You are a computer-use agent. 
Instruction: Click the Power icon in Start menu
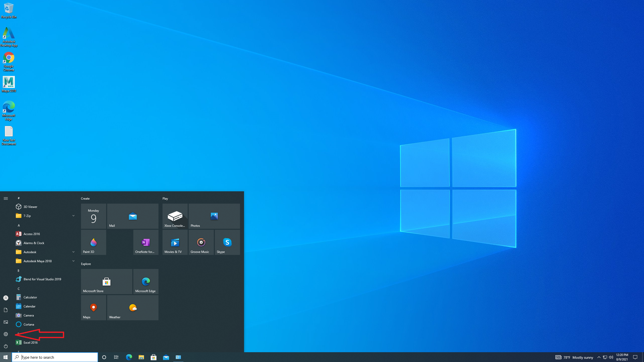pos(6,346)
